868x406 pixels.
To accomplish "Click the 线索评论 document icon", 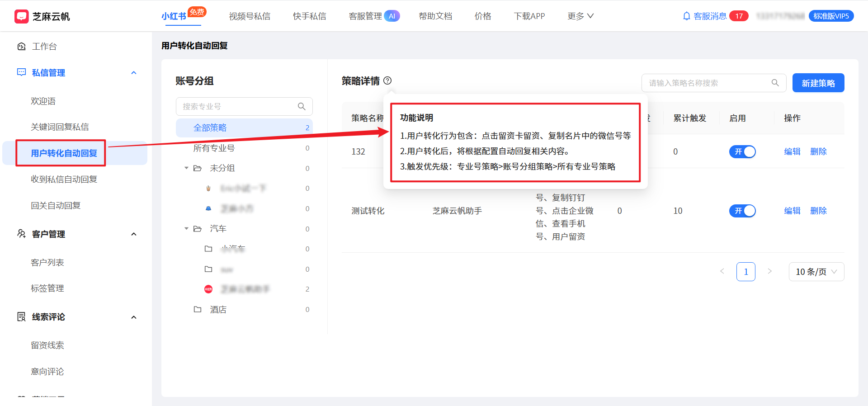I will [21, 316].
